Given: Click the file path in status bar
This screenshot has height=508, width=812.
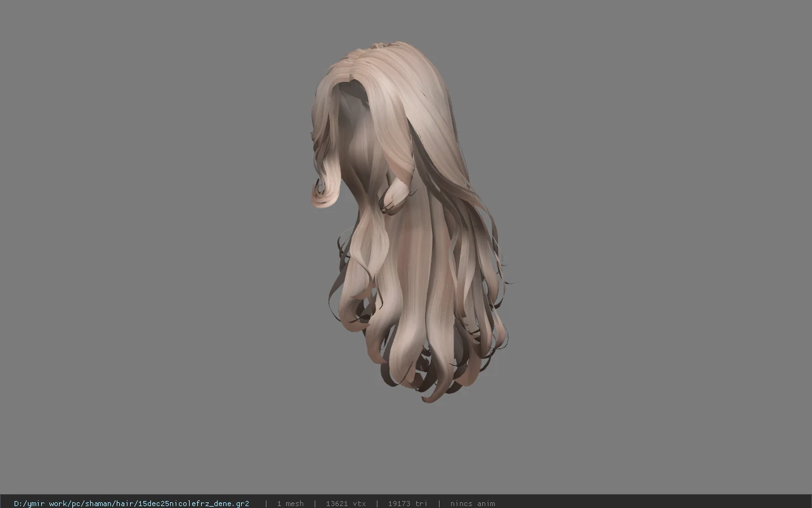Looking at the screenshot, I should [x=131, y=504].
